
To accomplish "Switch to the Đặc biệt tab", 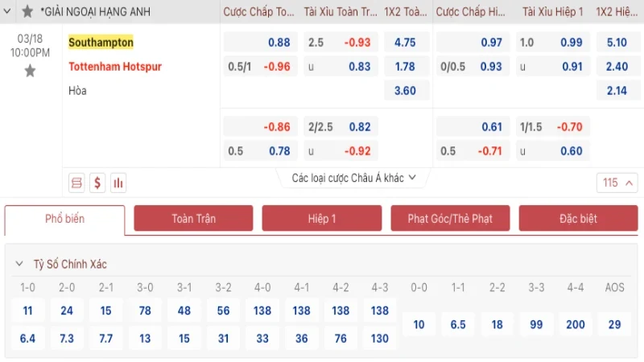I will coord(578,218).
